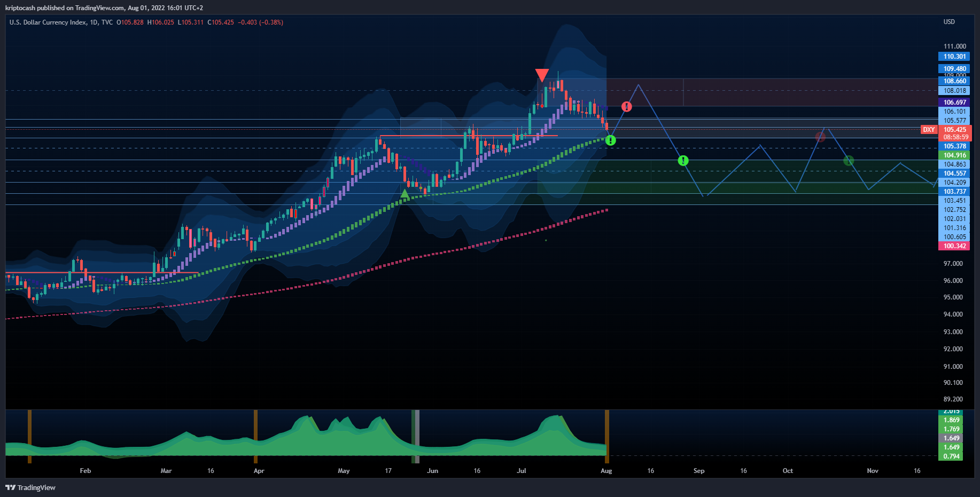Click the Nov label on time axis
This screenshot has height=497, width=980.
[873, 471]
